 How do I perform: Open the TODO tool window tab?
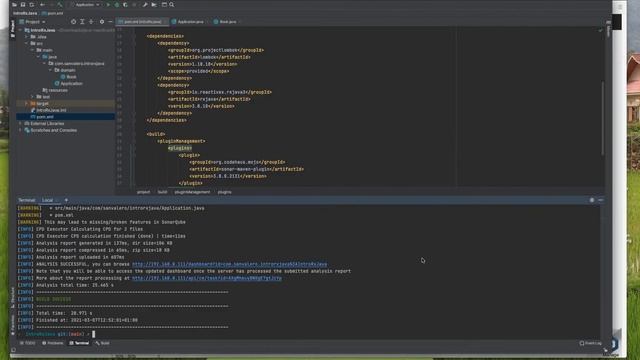click(x=28, y=343)
